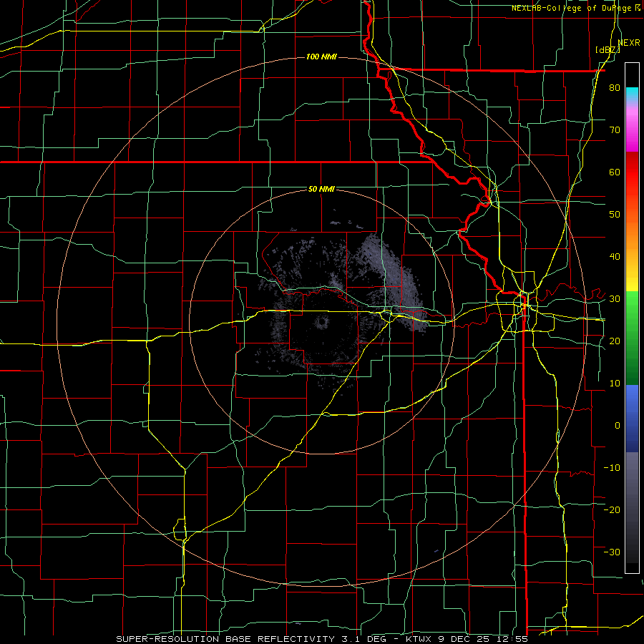Click the -30 dBZ scale value
This screenshot has width=644, height=644.
pyautogui.click(x=612, y=552)
